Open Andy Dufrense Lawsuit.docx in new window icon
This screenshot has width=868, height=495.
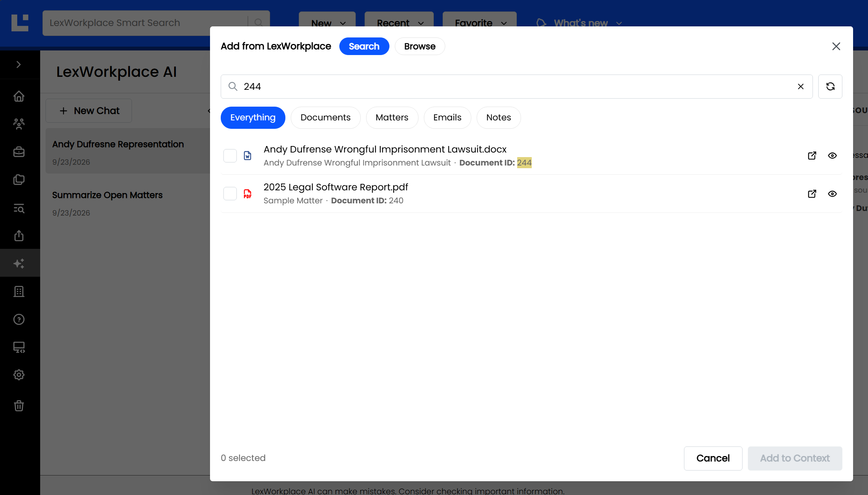812,156
